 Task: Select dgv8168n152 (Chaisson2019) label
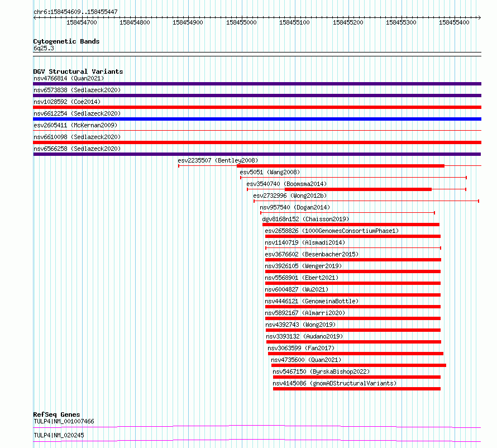[x=305, y=219]
